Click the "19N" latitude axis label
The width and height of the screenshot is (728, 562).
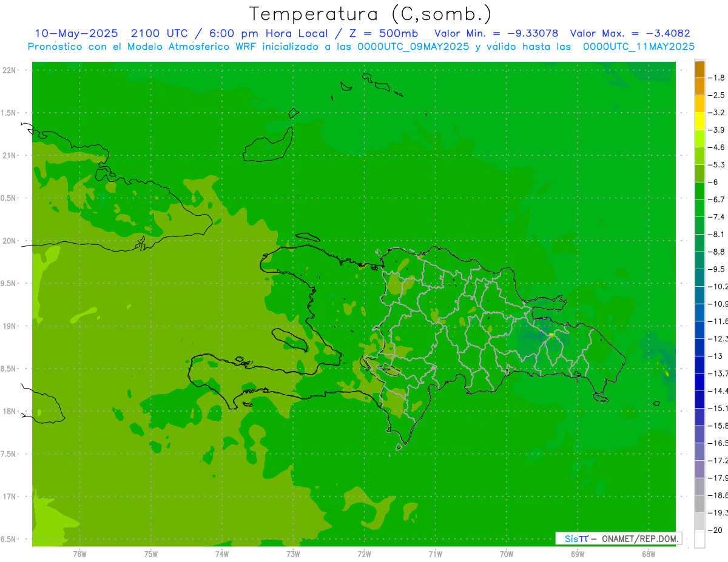[x=9, y=326]
